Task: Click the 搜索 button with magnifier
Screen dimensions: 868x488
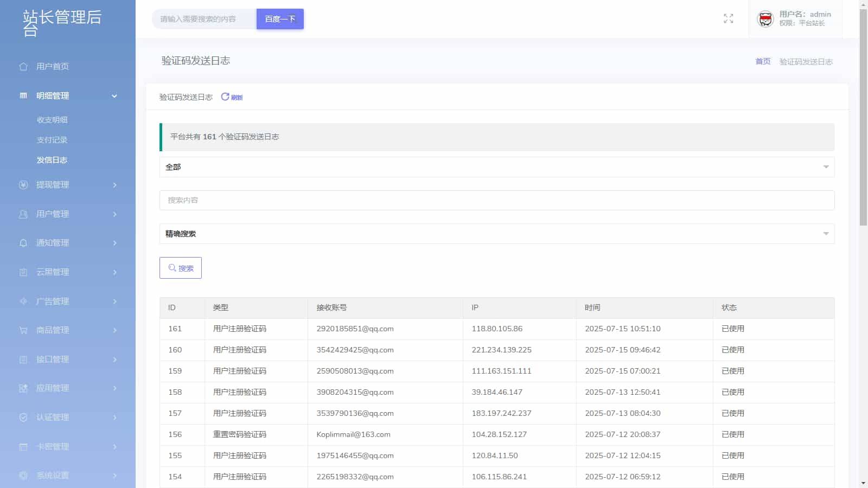Action: (x=181, y=268)
